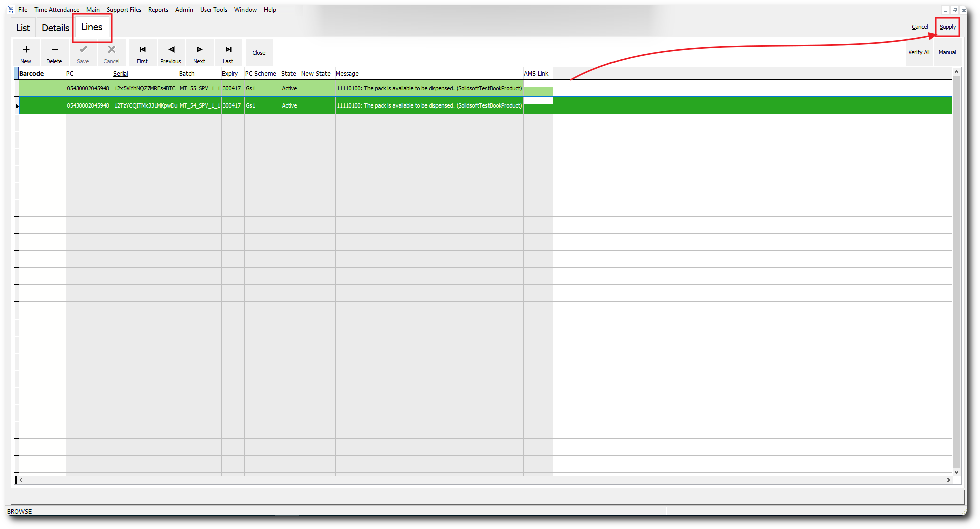Image resolution: width=980 pixels, height=529 pixels.
Task: Click the New record plus icon
Action: (26, 49)
